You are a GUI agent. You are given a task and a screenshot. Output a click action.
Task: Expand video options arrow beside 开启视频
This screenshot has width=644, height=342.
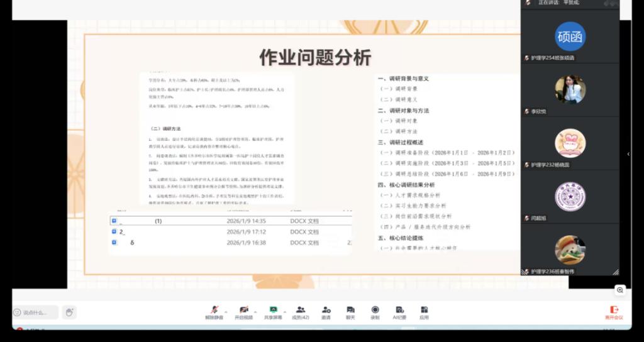click(255, 310)
